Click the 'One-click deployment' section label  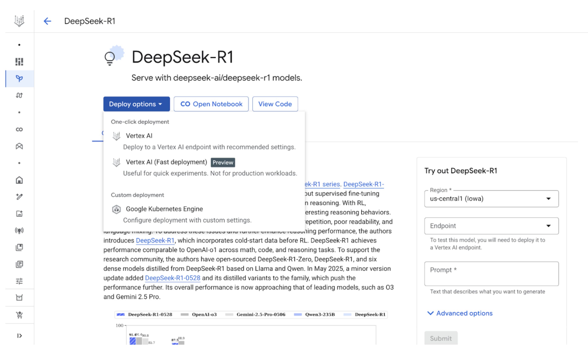pyautogui.click(x=140, y=122)
